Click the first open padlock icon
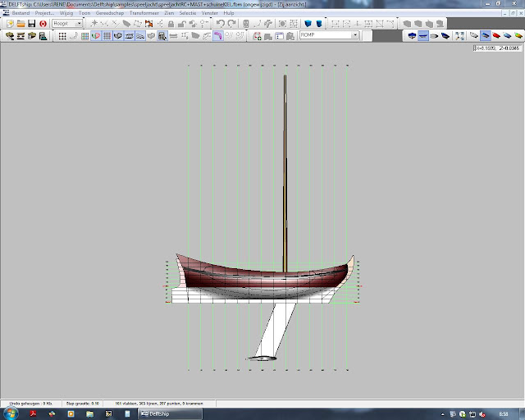The image size is (525, 420). [x=182, y=24]
